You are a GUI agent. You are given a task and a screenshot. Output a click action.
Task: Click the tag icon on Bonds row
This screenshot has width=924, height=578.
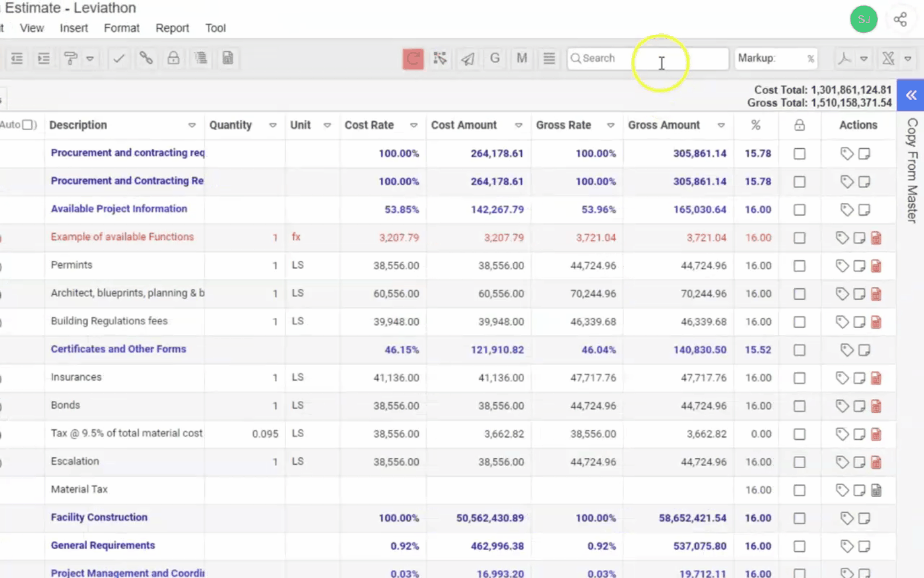tap(842, 406)
